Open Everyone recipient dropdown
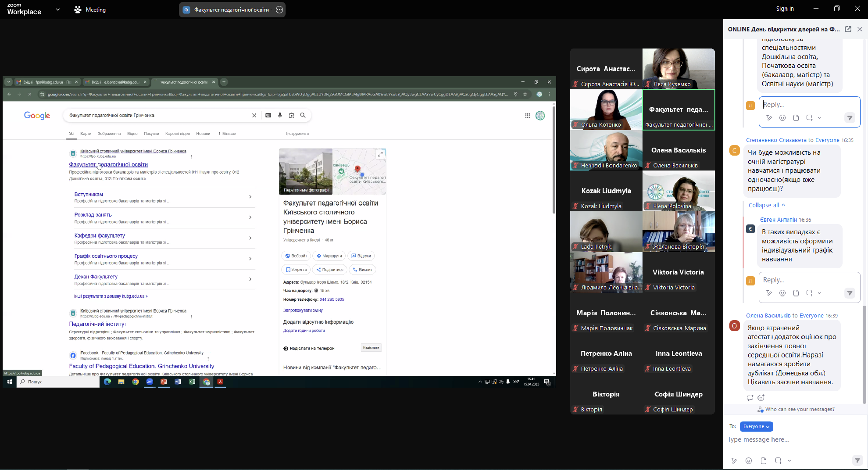 [x=756, y=426]
